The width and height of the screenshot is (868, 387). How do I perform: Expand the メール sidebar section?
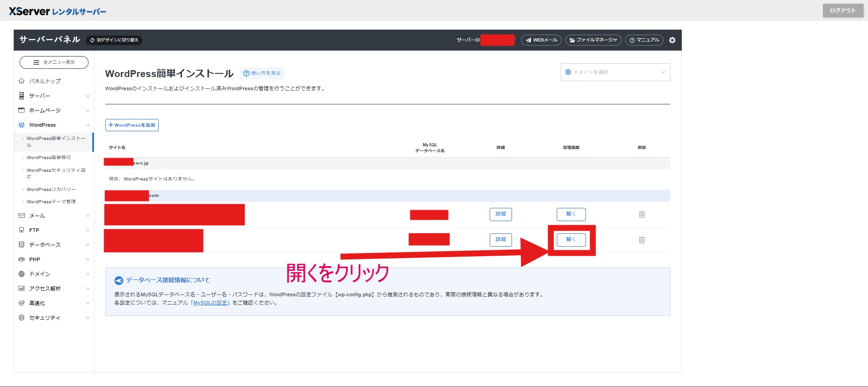click(x=54, y=216)
